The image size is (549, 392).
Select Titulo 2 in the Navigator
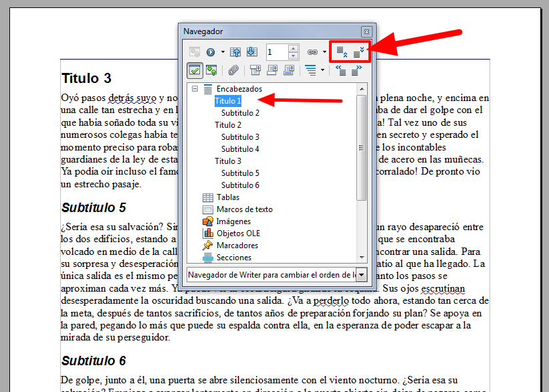pyautogui.click(x=228, y=125)
